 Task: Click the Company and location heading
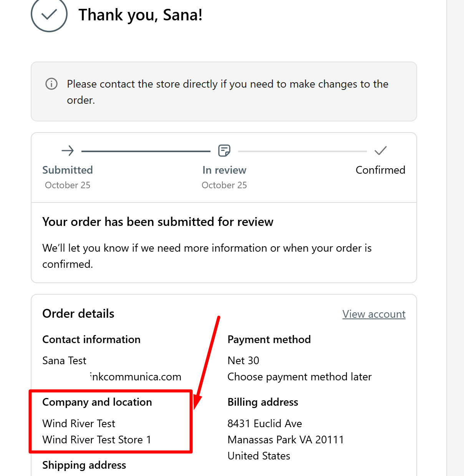[x=97, y=402]
